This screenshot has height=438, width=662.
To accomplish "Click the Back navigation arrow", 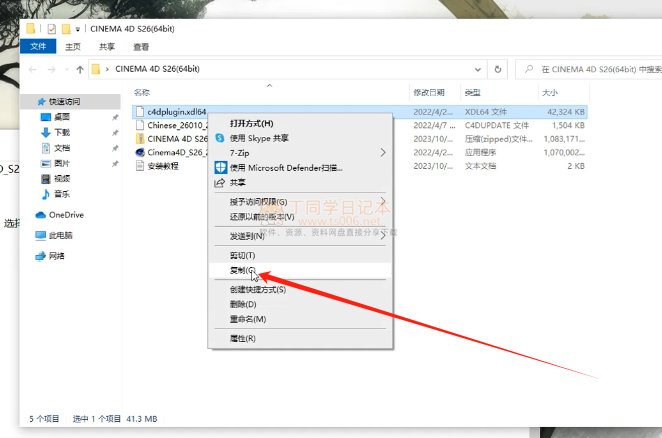I will 33,70.
